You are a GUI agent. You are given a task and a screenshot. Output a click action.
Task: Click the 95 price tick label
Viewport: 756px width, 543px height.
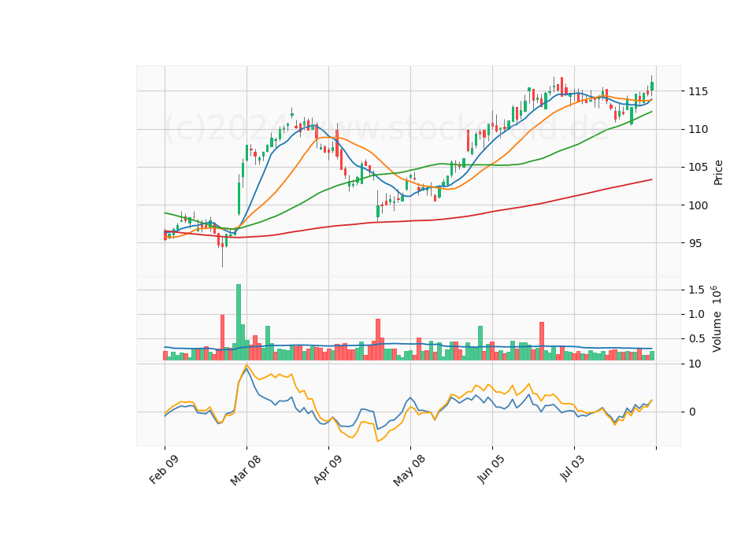696,243
